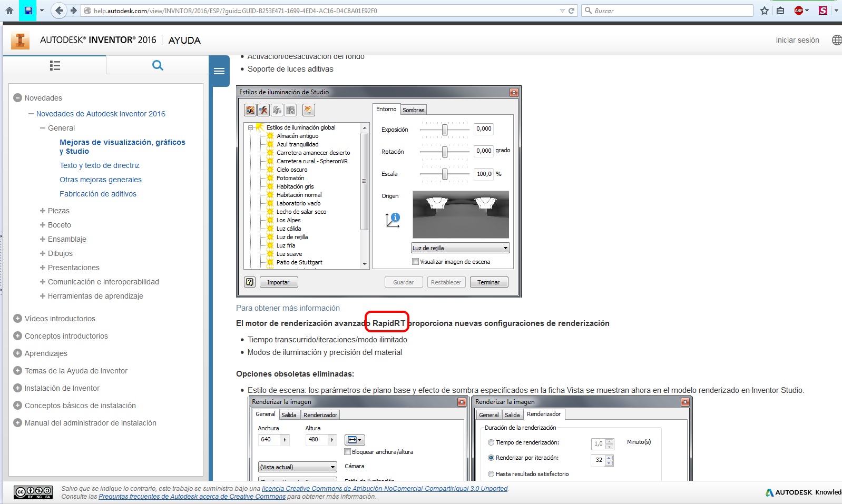Click the Creative Commons license badge
Viewport: 842px width, 504px height.
34,492
